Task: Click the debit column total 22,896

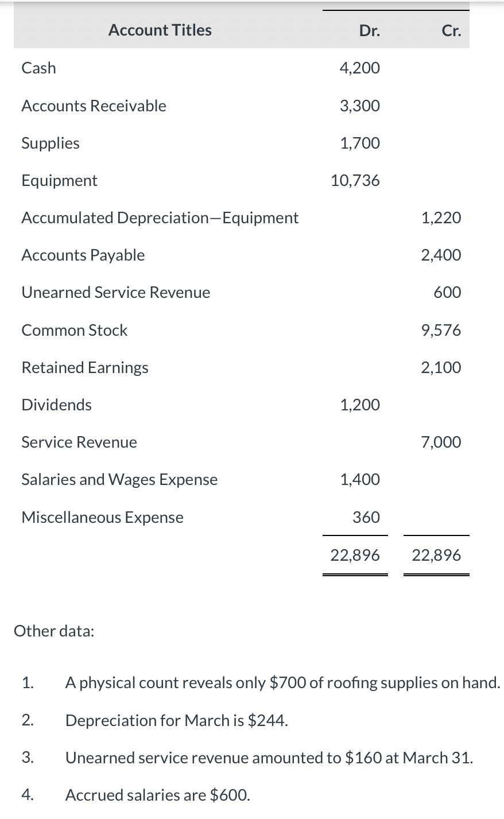Action: [x=355, y=555]
